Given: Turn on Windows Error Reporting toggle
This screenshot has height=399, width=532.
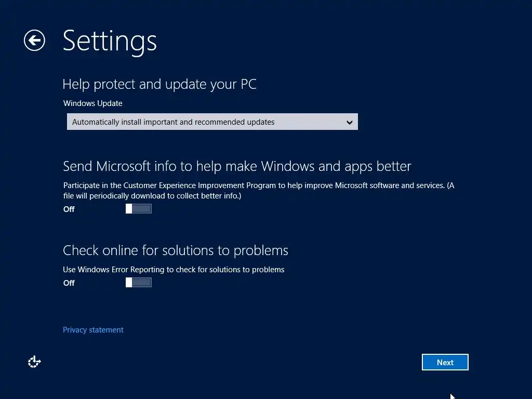Looking at the screenshot, I should coord(139,283).
